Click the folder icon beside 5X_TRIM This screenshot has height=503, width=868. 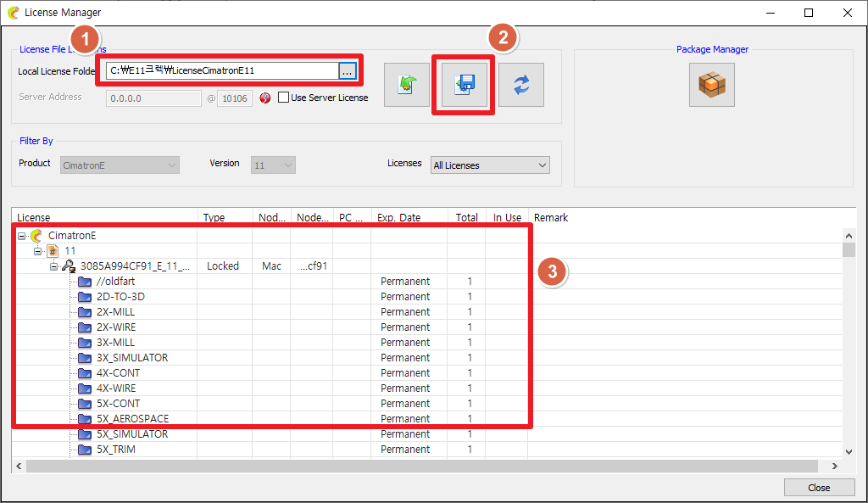pos(85,450)
